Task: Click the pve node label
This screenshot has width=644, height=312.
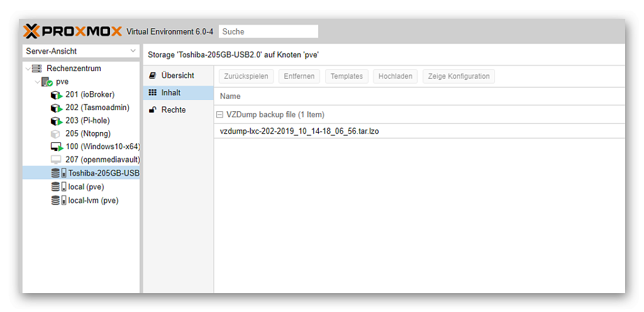Action: coord(62,82)
